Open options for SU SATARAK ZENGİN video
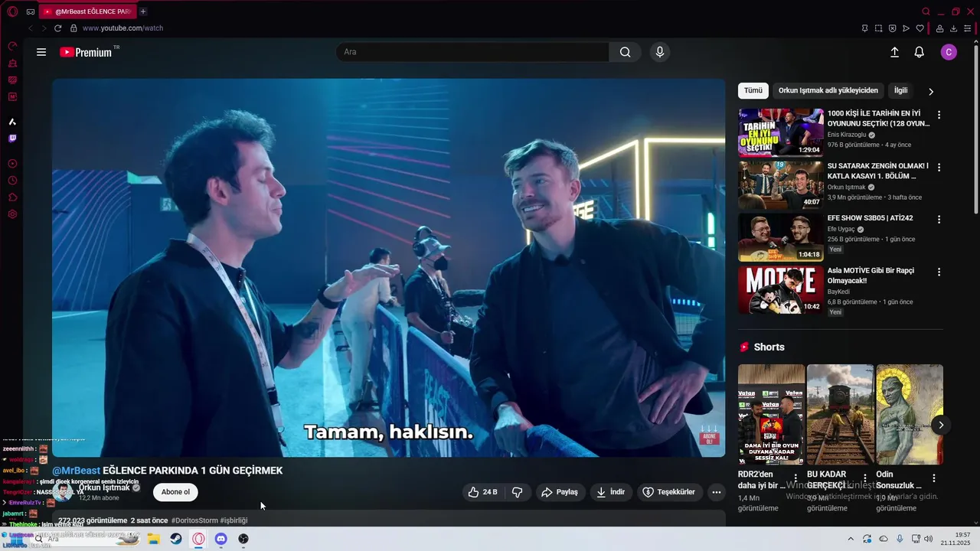 click(939, 167)
